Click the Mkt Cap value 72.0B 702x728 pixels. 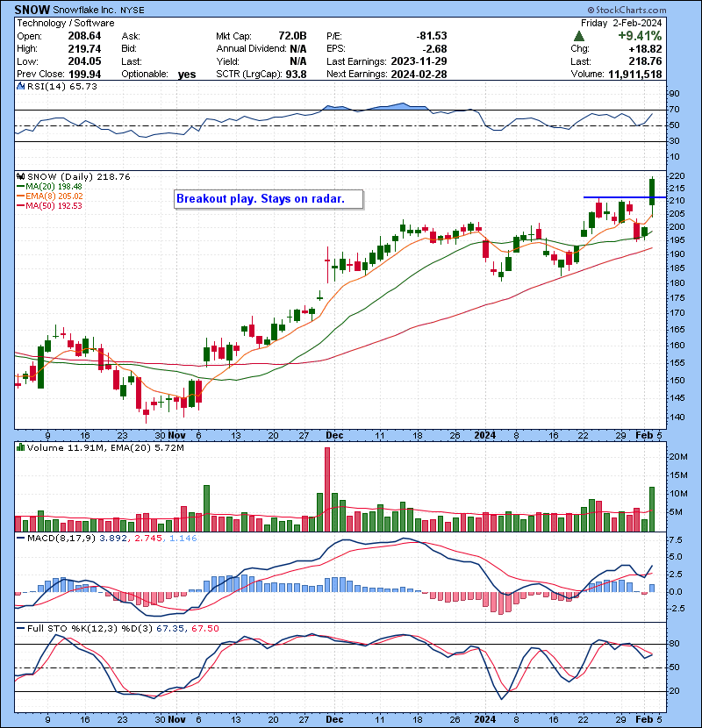292,36
